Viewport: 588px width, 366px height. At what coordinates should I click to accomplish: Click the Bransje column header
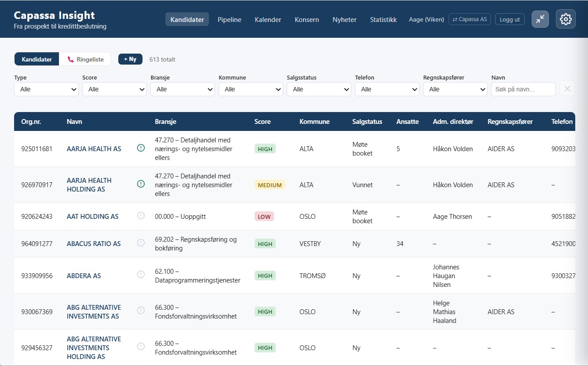[x=165, y=122]
